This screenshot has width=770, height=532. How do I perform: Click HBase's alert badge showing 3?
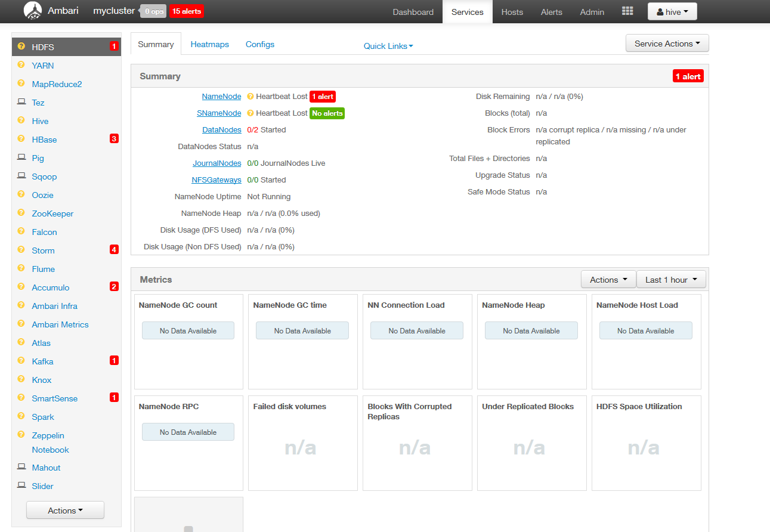pos(113,139)
